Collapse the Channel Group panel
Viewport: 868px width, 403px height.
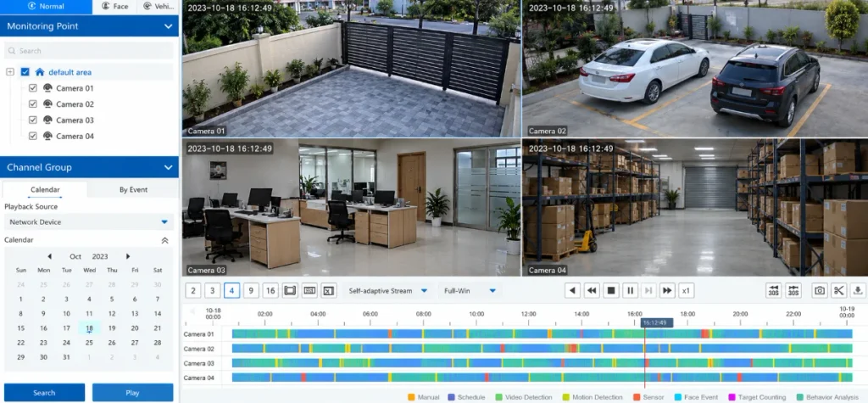[x=169, y=167]
